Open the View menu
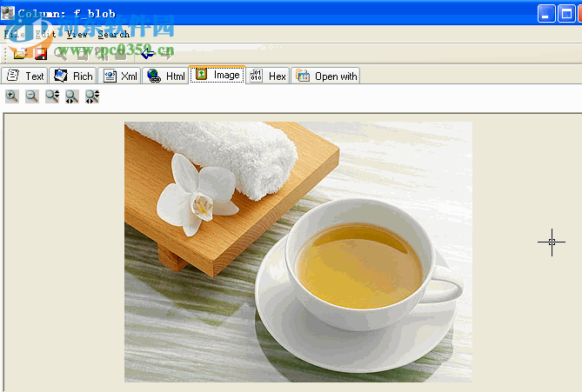 pos(77,34)
